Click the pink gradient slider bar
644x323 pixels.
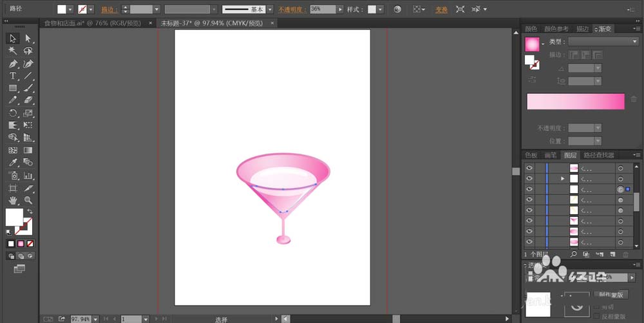click(575, 102)
